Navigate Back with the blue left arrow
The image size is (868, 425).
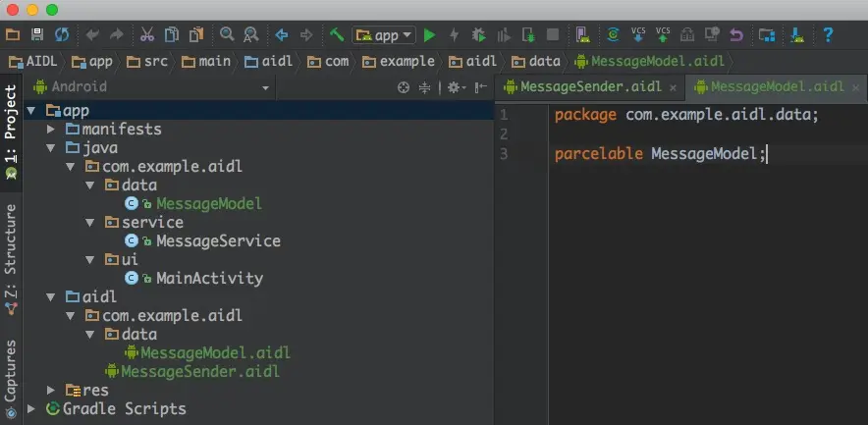tap(282, 35)
